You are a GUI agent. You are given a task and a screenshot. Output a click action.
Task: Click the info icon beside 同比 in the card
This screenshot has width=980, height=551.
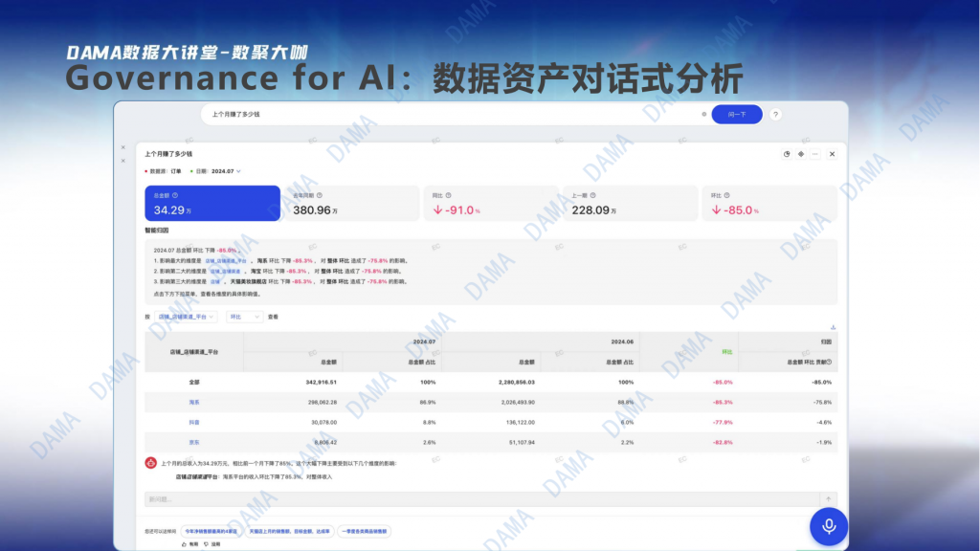coord(448,195)
